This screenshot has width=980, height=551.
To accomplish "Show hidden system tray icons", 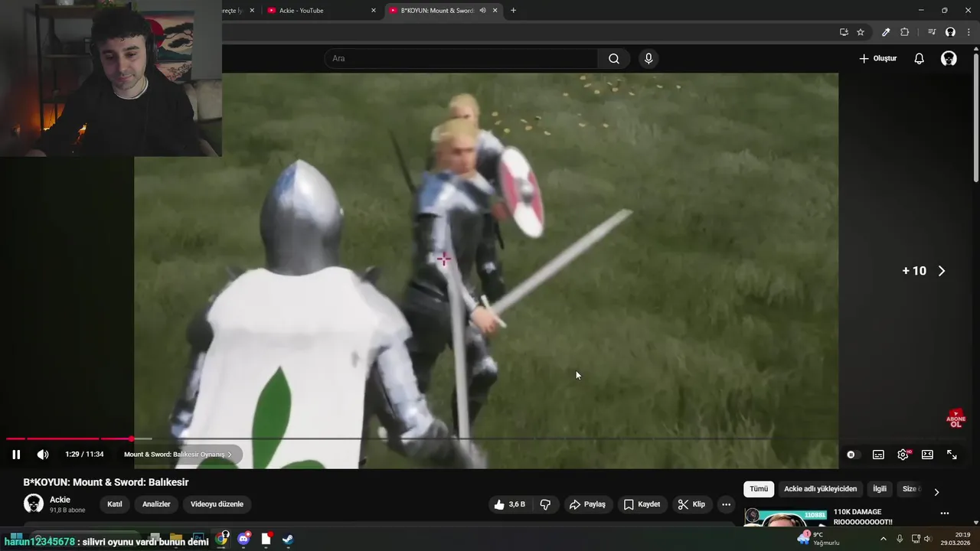I will pos(883,539).
